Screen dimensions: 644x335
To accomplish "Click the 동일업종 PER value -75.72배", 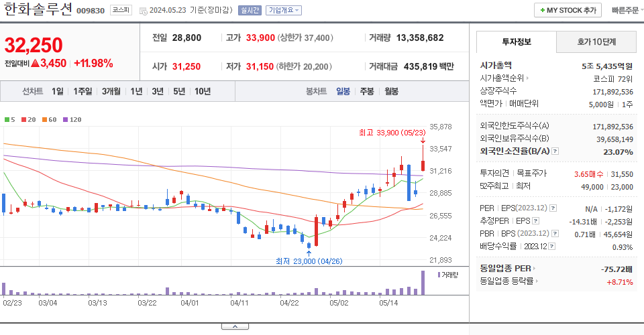I will point(616,269).
